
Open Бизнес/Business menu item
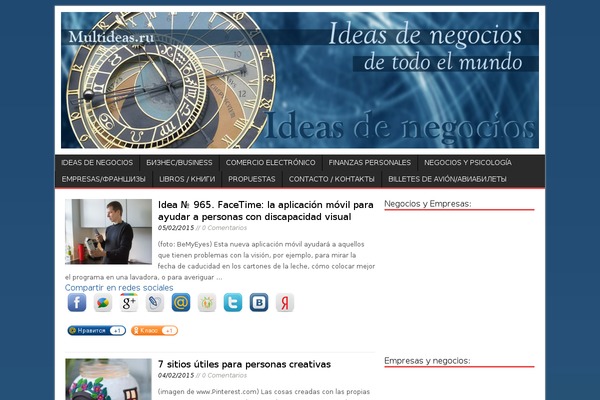point(179,163)
